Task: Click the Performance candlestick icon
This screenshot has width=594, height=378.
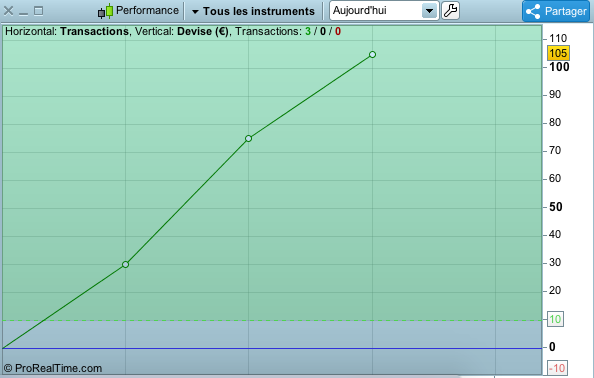Action: [x=105, y=11]
